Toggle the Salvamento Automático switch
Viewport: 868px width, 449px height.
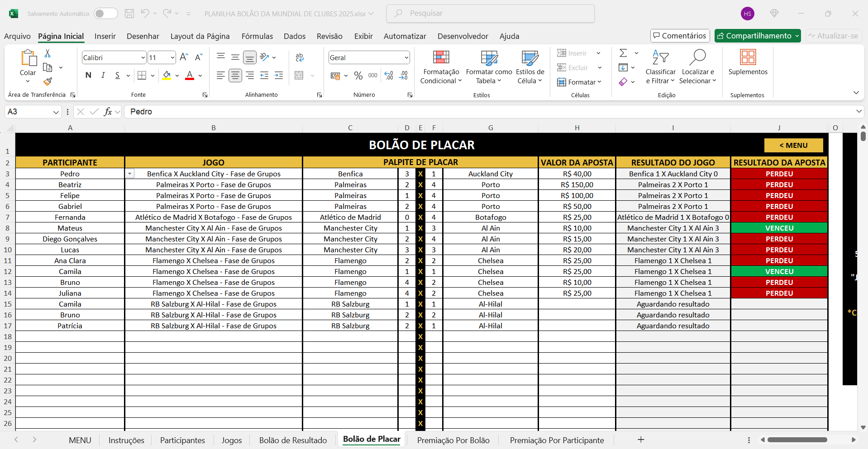(x=106, y=14)
